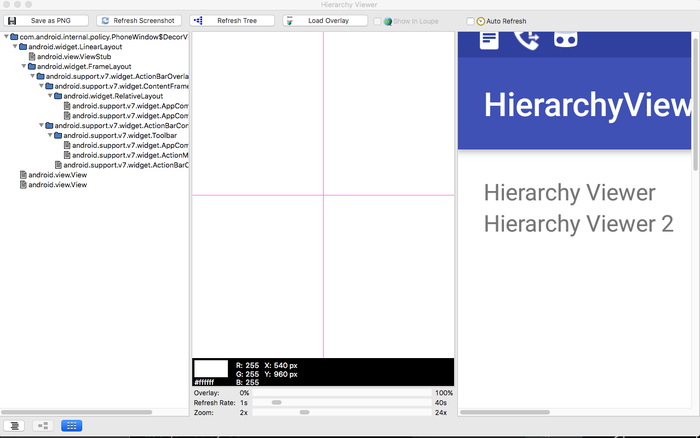Click the clock icon beside Auto Refresh
This screenshot has height=438, width=700.
(480, 21)
